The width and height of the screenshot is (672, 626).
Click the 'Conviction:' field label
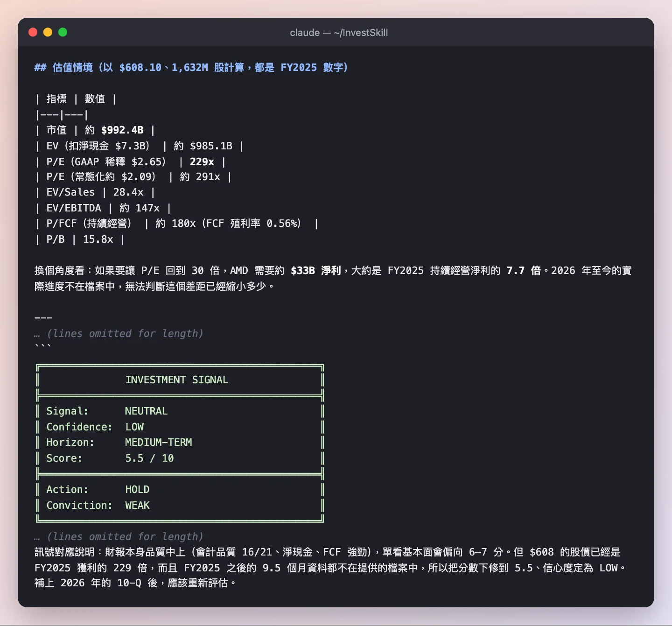pos(79,506)
